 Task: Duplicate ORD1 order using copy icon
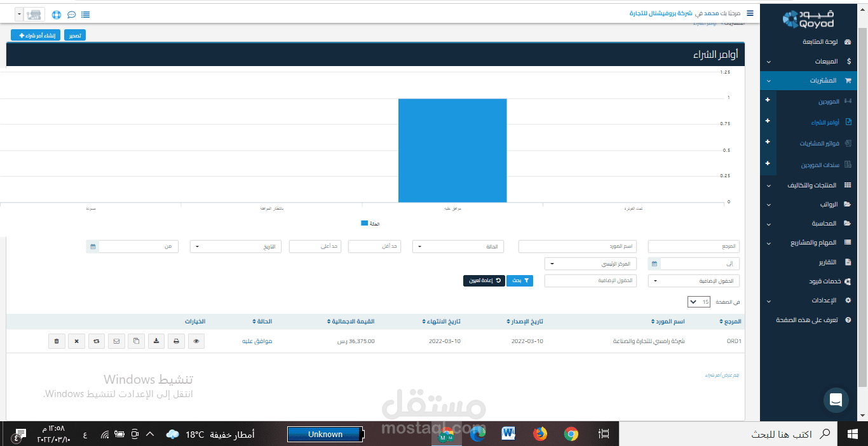click(136, 341)
